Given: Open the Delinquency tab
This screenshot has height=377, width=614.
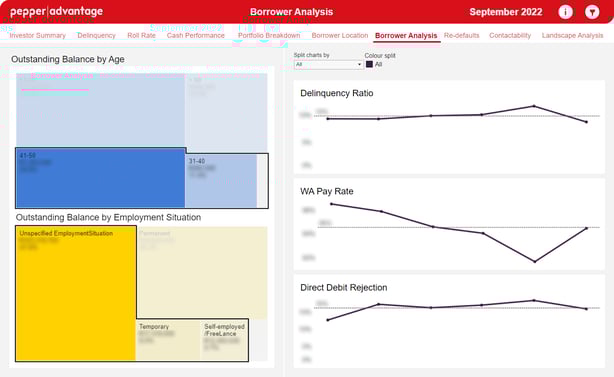Looking at the screenshot, I should tap(96, 36).
